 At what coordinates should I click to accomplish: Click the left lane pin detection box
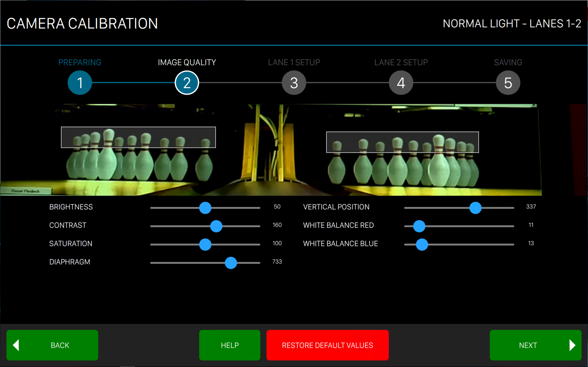click(138, 137)
